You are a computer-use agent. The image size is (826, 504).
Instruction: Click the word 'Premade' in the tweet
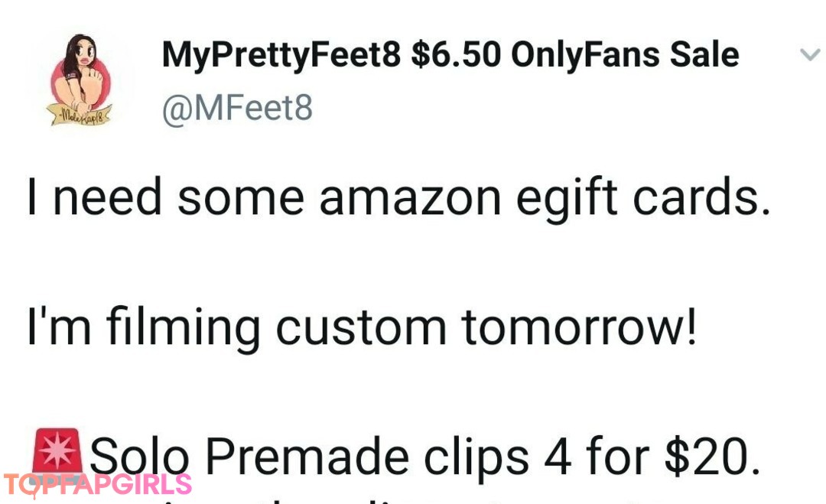[x=307, y=457]
